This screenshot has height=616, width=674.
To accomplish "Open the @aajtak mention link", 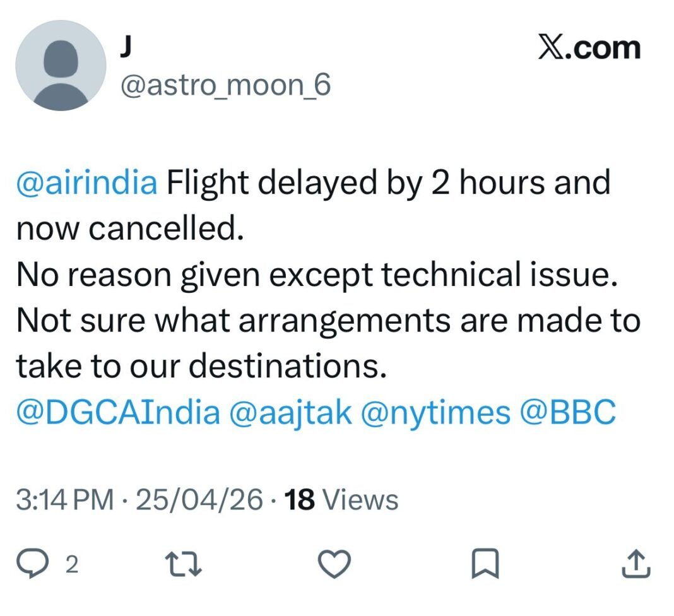I will (290, 413).
